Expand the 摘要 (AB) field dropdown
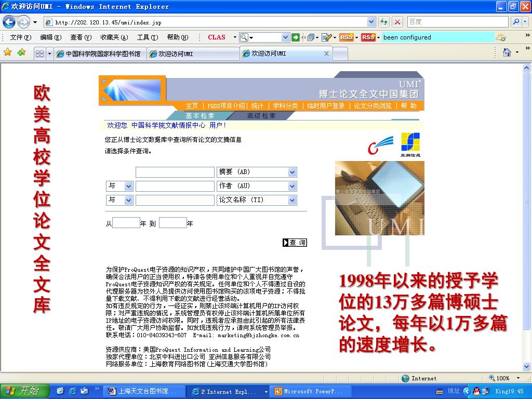This screenshot has width=532, height=399. [x=292, y=172]
